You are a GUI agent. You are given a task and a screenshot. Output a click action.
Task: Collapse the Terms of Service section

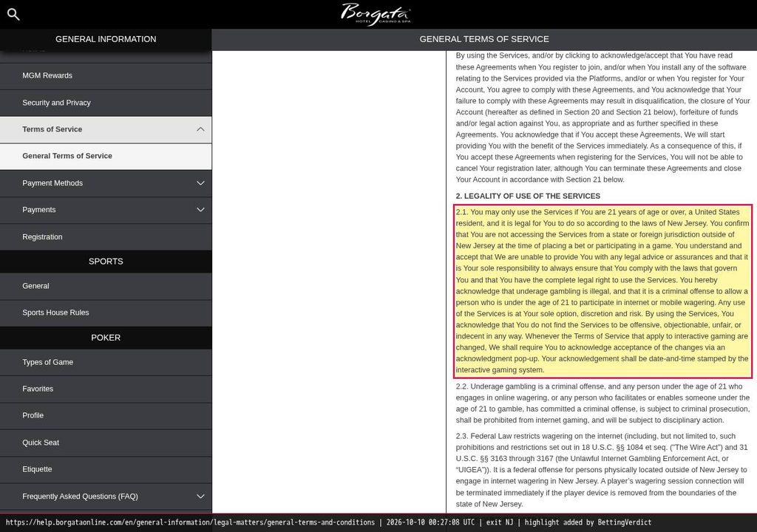pos(200,129)
